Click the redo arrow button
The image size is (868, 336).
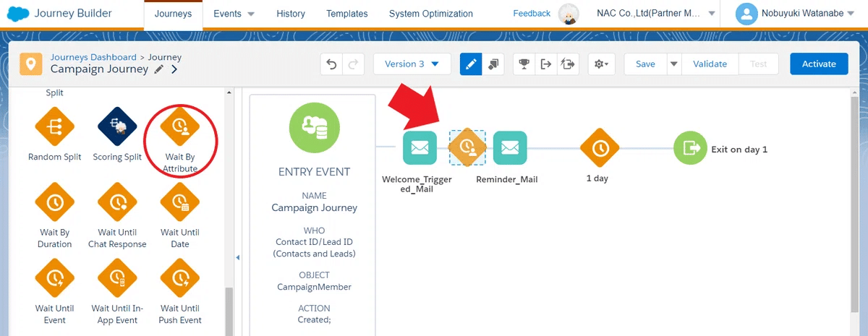pos(353,64)
